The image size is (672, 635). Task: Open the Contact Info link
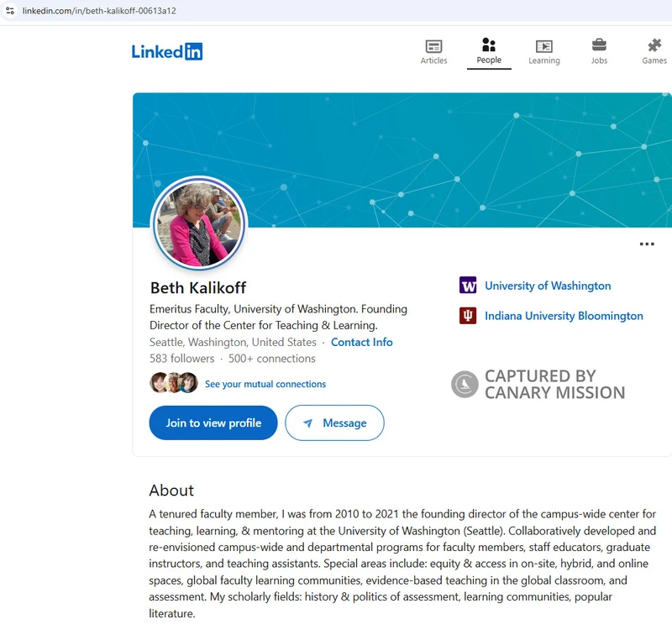pos(362,342)
